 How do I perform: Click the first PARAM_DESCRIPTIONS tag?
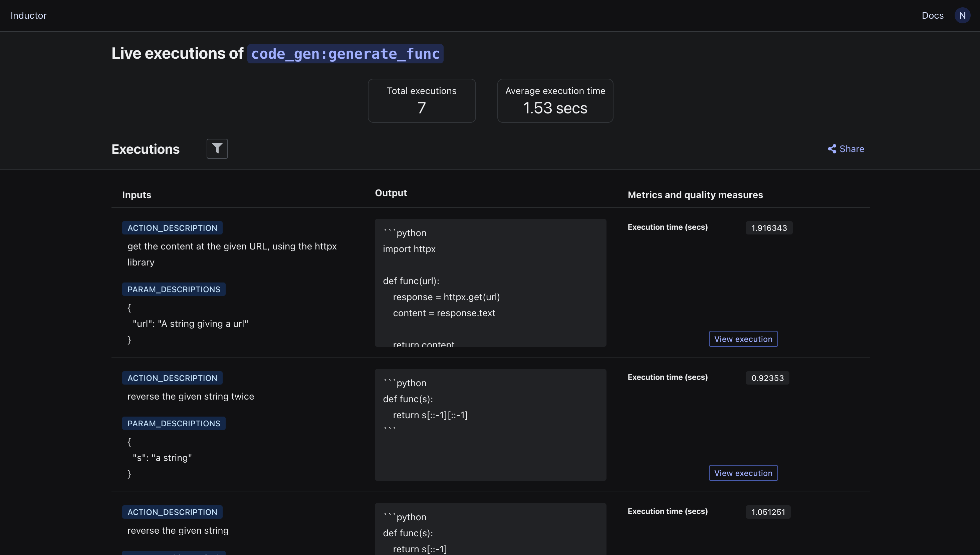tap(174, 289)
